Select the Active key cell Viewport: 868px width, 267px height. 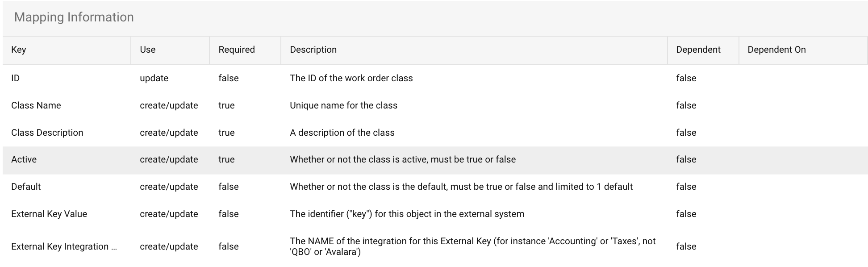click(24, 159)
